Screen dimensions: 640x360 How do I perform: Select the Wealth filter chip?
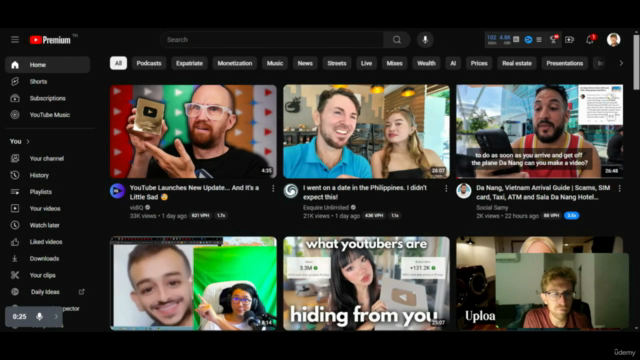pyautogui.click(x=426, y=63)
